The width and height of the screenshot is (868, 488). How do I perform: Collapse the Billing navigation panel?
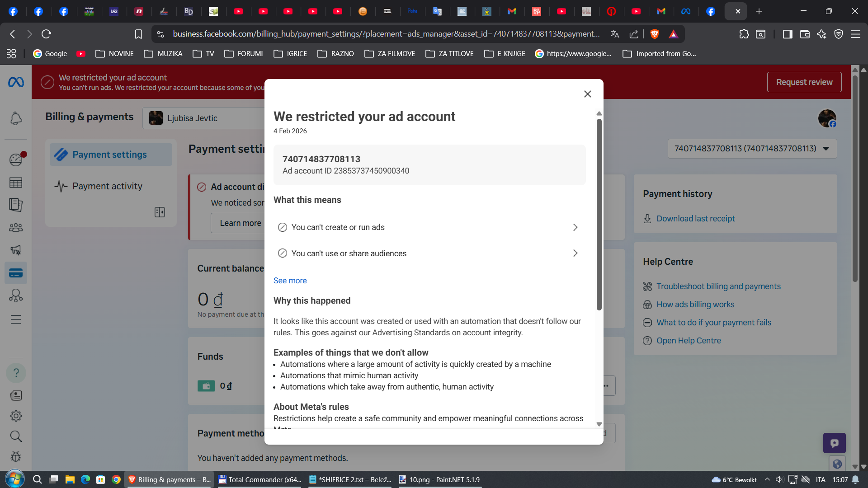click(x=160, y=212)
